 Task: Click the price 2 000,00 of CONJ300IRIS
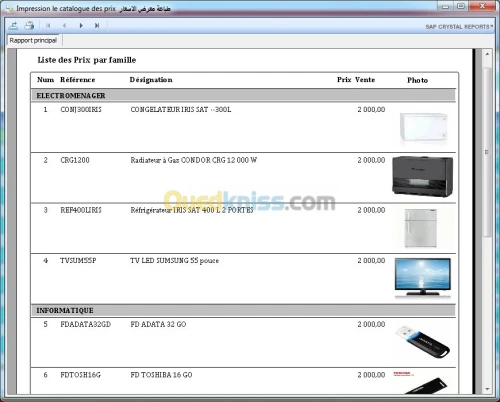click(371, 110)
